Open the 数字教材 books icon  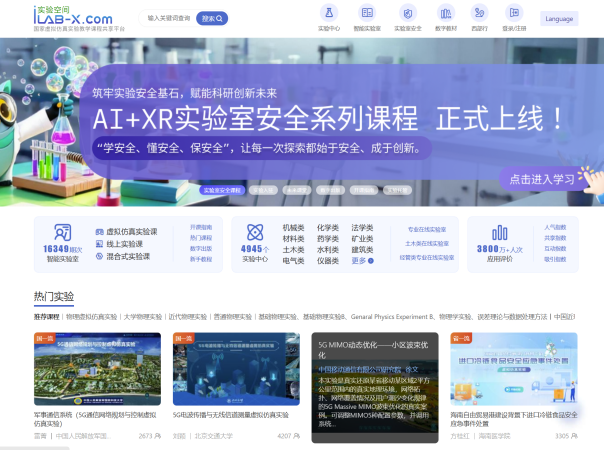coord(446,13)
